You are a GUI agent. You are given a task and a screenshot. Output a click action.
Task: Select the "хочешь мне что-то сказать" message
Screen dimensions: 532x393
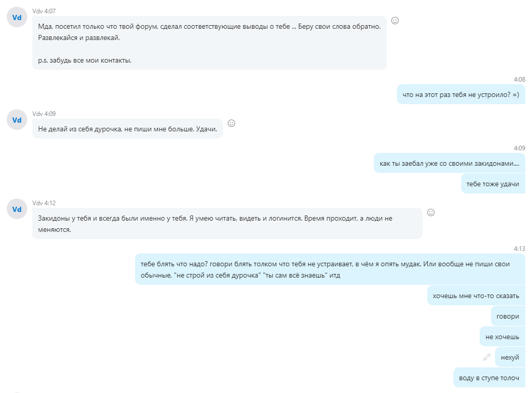coord(476,296)
